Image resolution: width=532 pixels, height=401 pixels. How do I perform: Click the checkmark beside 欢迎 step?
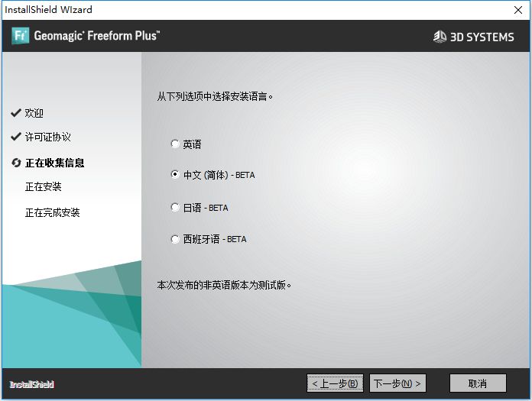tap(16, 113)
